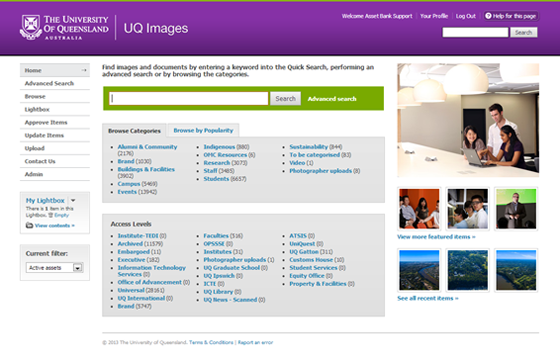Image resolution: width=560 pixels, height=363 pixels.
Task: Browse the Indigenous category
Action: (x=219, y=147)
